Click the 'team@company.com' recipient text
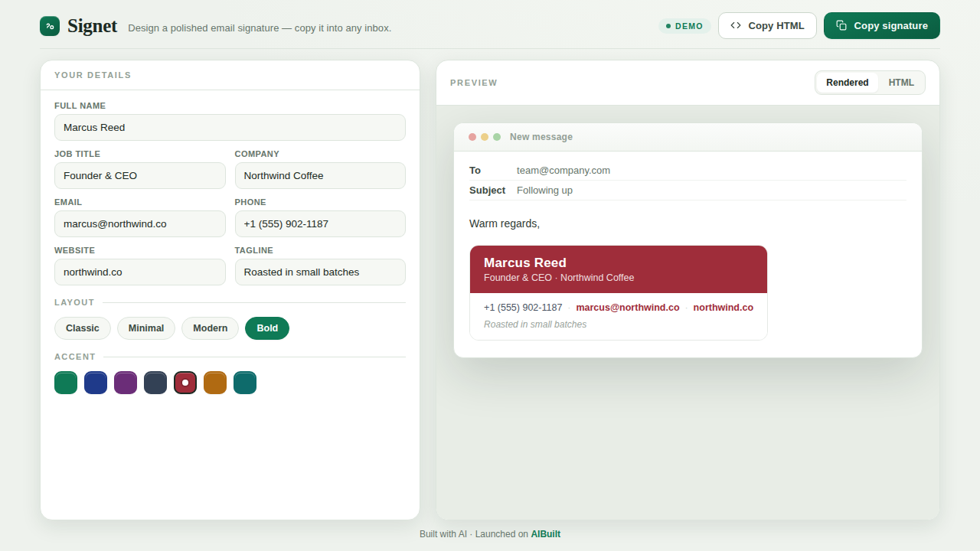This screenshot has height=551, width=980. click(563, 171)
